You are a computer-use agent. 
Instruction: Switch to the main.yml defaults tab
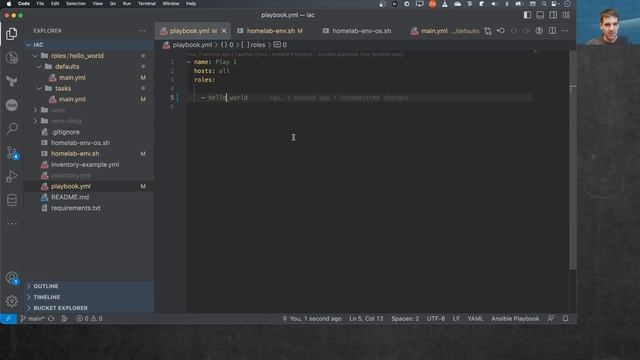[444, 31]
